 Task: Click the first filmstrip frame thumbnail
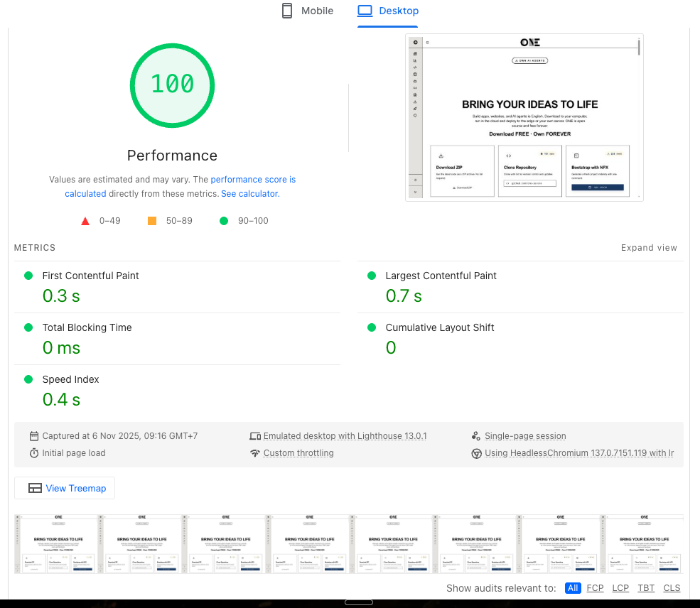click(x=56, y=543)
